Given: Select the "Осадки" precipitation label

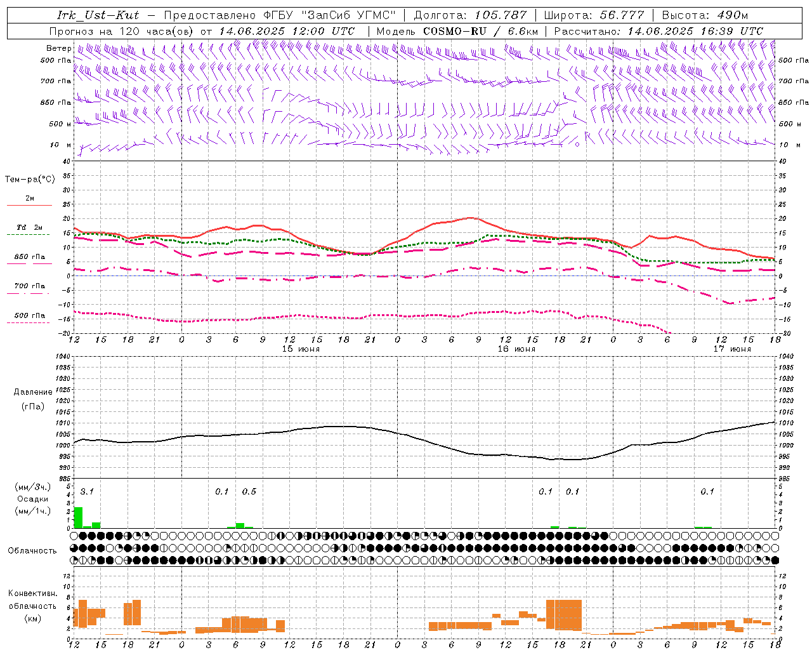Looking at the screenshot, I should coord(32,499).
